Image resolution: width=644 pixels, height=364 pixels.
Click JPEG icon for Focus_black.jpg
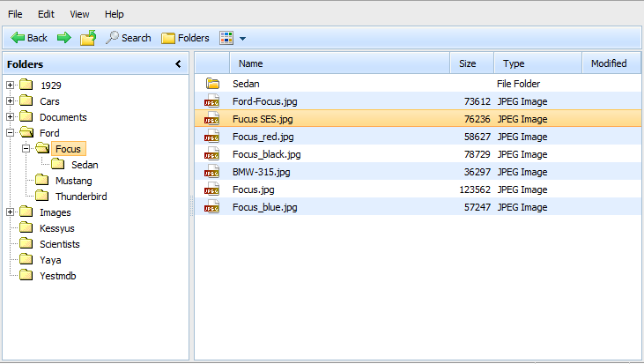212,153
